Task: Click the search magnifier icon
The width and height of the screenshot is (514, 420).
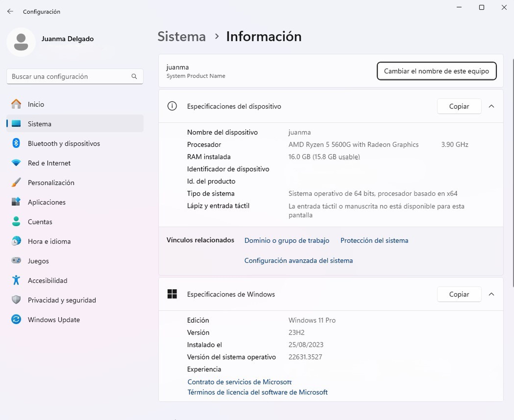Action: click(134, 76)
